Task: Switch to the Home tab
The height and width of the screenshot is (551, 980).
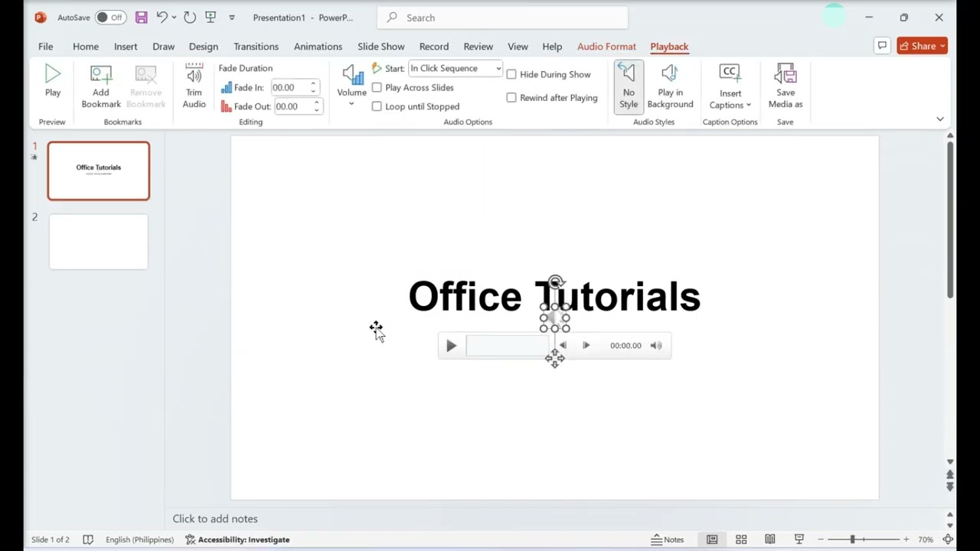Action: click(86, 46)
